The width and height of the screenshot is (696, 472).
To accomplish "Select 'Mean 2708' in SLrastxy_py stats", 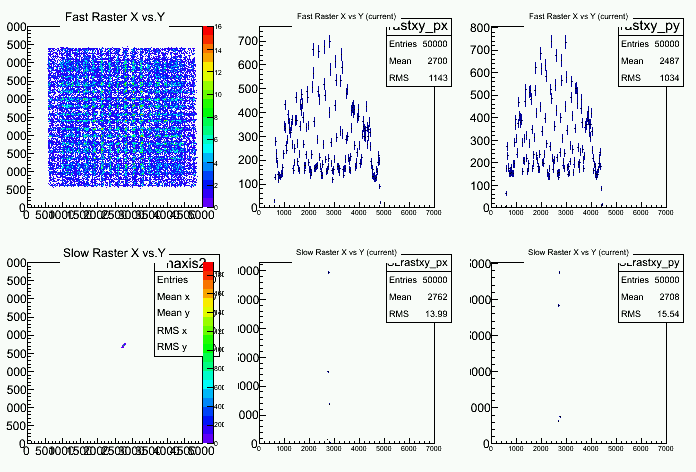I will click(651, 297).
